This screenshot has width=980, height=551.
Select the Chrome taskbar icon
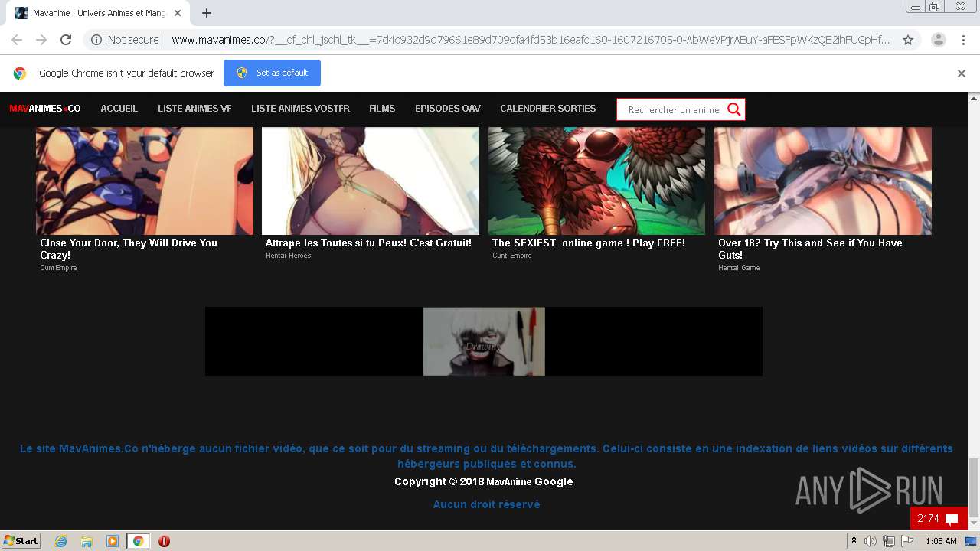point(138,541)
